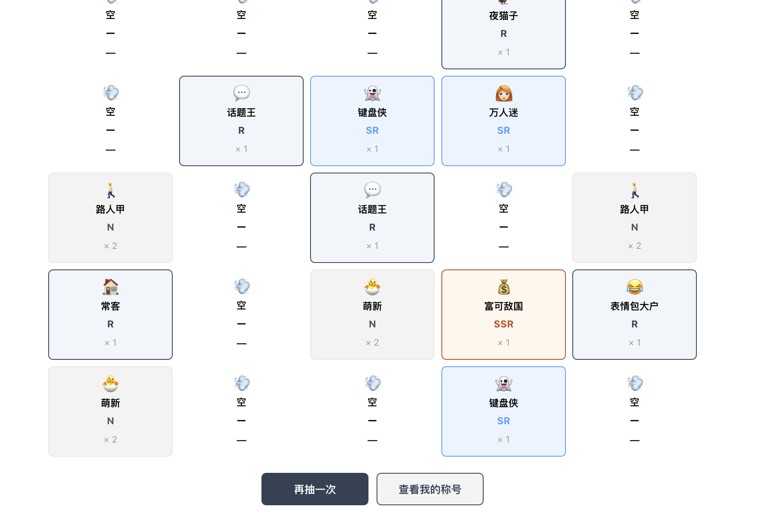Click the laughing emoji on 表情包大户 card
The width and height of the screenshot is (773, 532).
(x=634, y=287)
